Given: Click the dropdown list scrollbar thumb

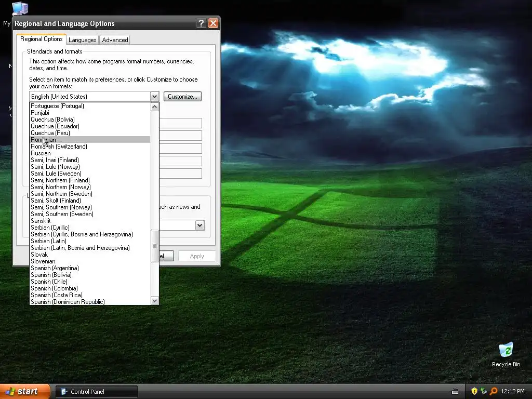Looking at the screenshot, I should (x=155, y=246).
